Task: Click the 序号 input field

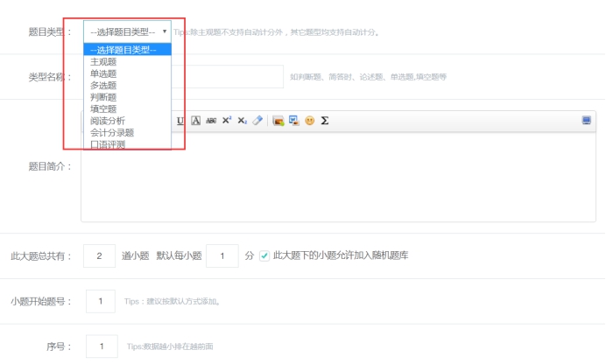Action: 102,346
